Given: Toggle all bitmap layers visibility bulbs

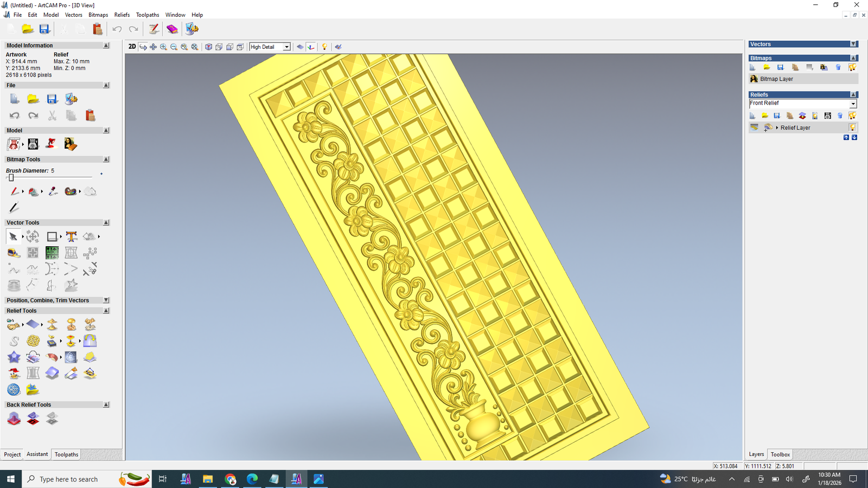Looking at the screenshot, I should click(x=852, y=67).
